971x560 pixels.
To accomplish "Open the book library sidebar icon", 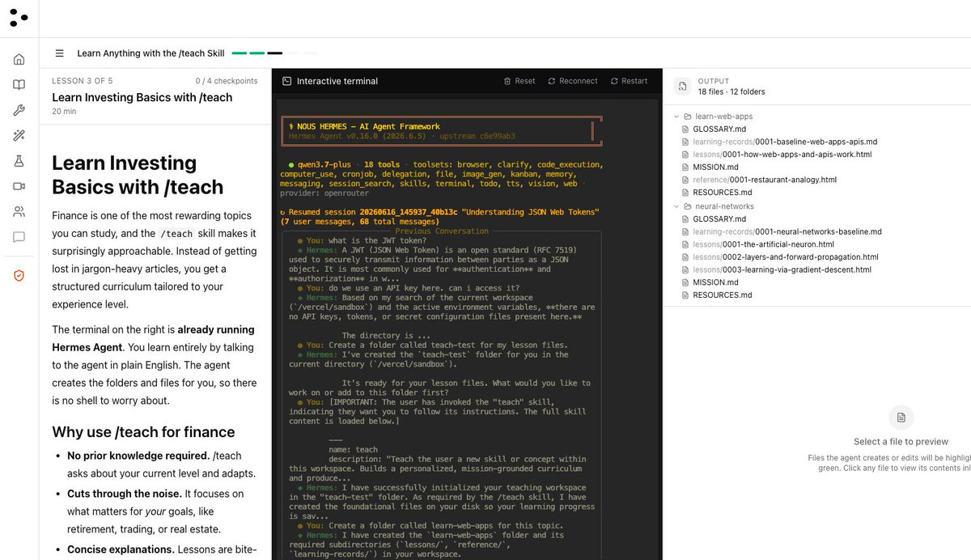I will point(19,85).
